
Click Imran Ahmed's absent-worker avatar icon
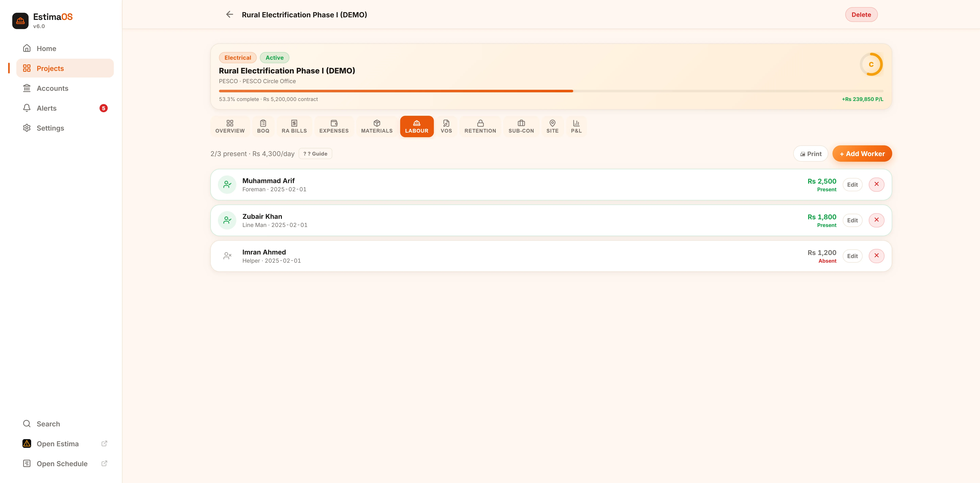[227, 256]
